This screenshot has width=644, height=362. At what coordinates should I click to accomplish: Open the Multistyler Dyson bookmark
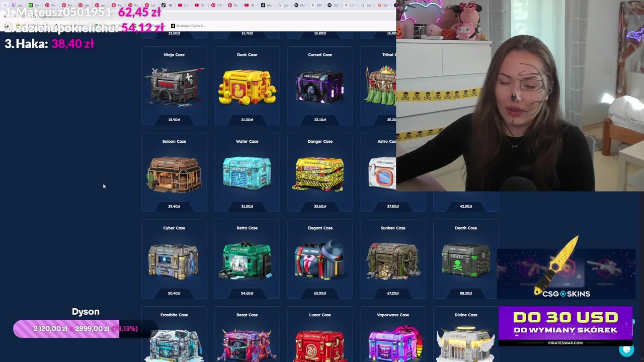click(188, 26)
